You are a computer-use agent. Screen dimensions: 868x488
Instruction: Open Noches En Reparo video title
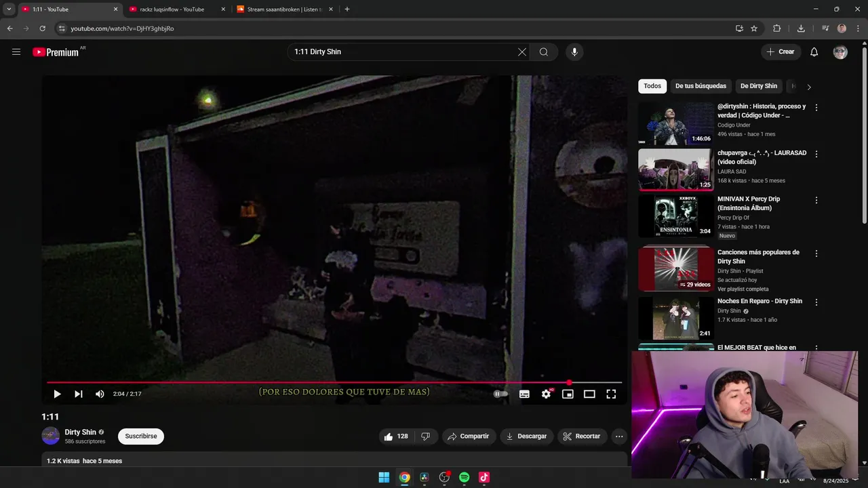pyautogui.click(x=759, y=301)
